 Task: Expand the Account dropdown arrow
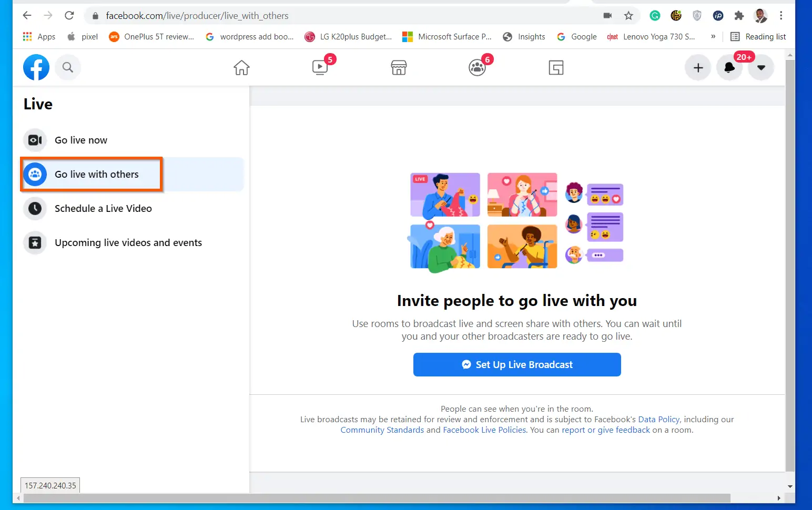coord(761,67)
